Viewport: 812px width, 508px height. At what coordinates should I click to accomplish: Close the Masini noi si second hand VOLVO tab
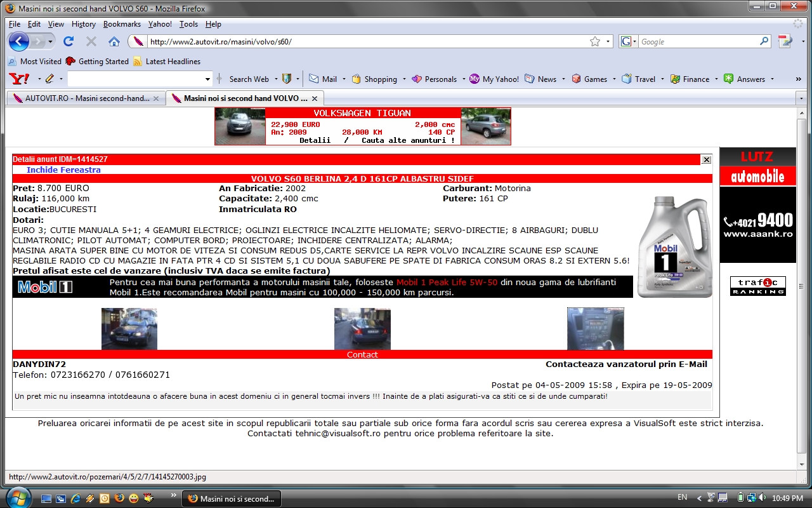(315, 98)
